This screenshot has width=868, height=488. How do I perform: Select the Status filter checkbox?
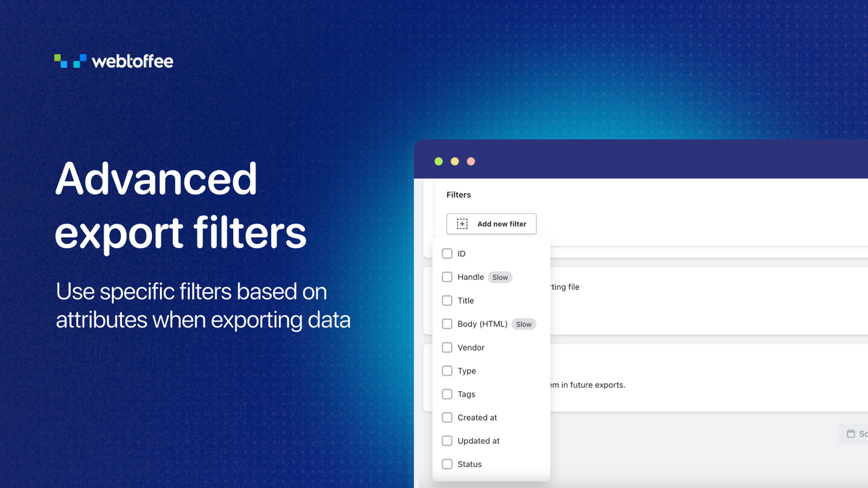[447, 464]
